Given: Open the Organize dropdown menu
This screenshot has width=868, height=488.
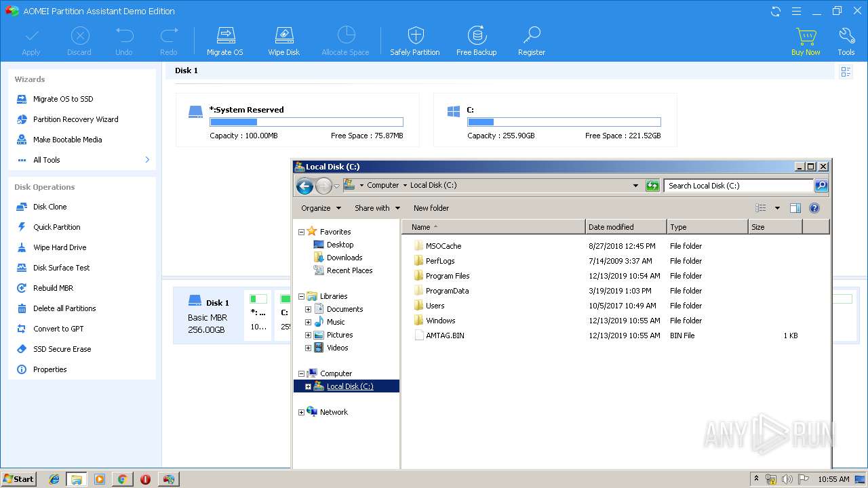Looking at the screenshot, I should coord(321,208).
